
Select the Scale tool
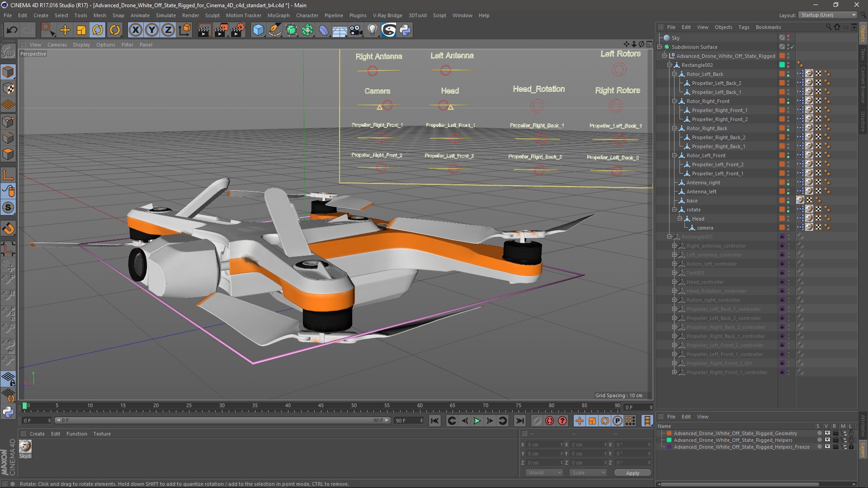tap(81, 30)
